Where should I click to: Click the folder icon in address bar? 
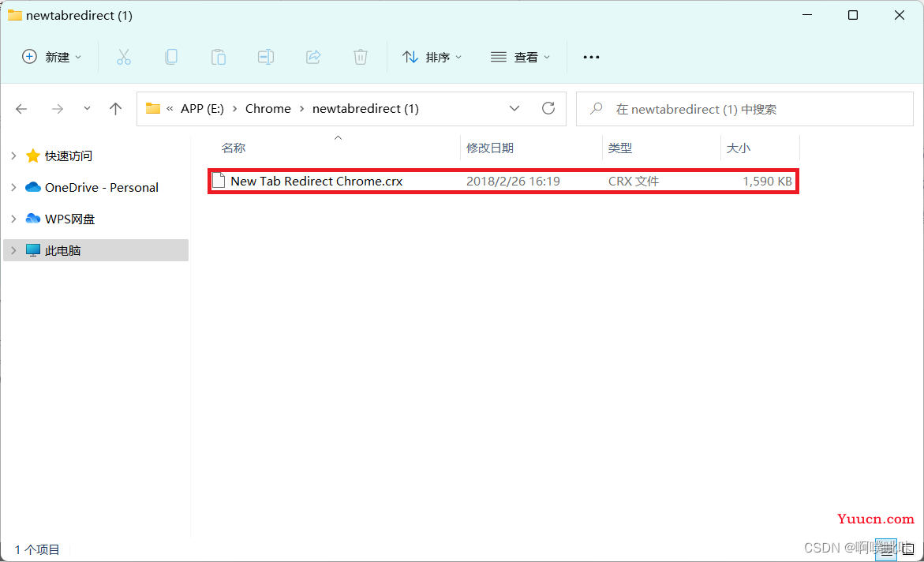coord(153,108)
